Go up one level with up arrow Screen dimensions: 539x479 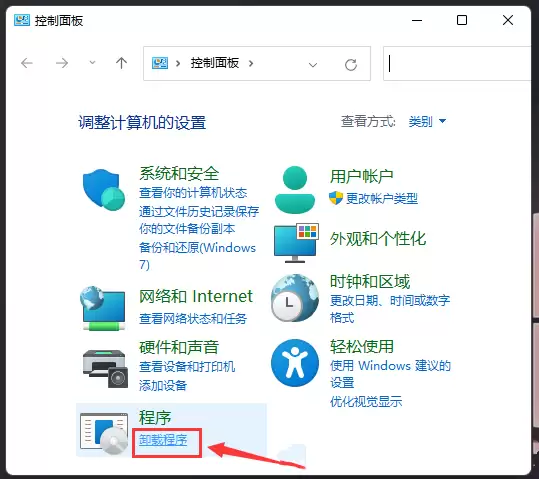121,63
